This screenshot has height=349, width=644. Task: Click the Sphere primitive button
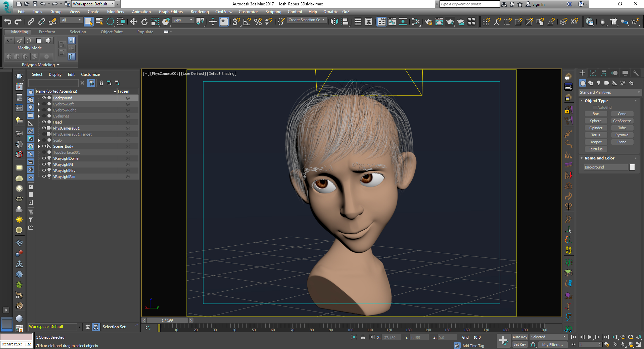(x=596, y=121)
